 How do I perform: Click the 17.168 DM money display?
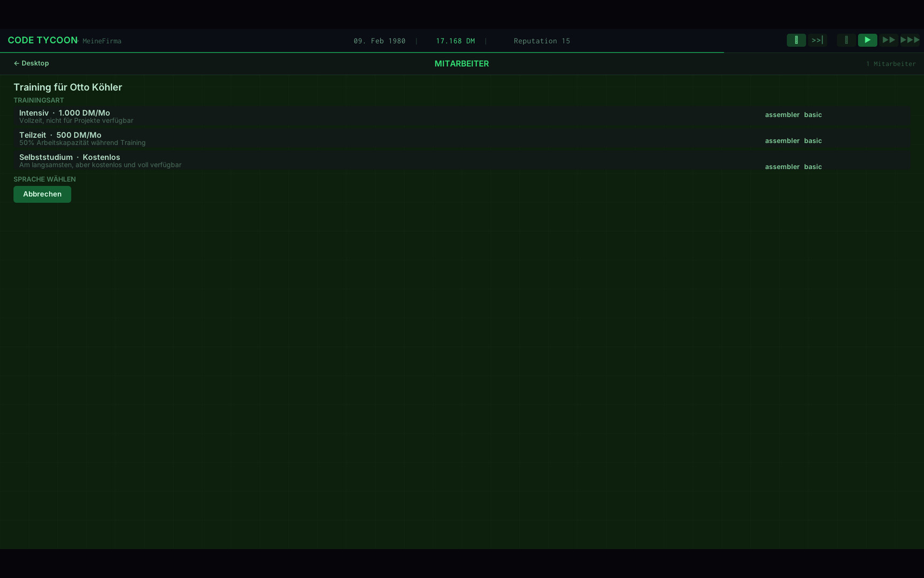(456, 41)
